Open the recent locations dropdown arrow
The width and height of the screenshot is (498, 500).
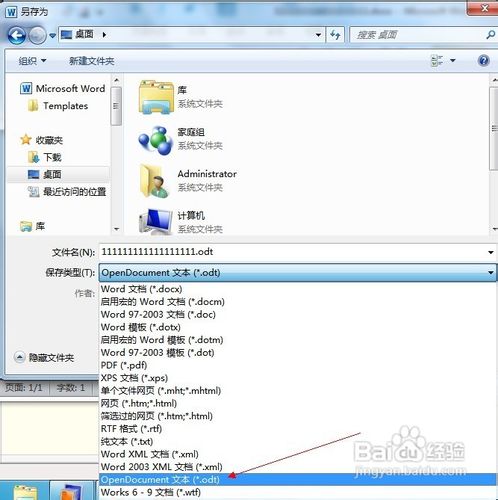click(52, 35)
